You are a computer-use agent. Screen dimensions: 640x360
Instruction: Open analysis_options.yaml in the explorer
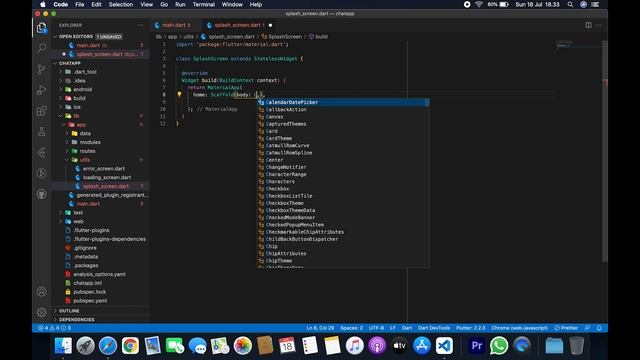click(x=99, y=274)
